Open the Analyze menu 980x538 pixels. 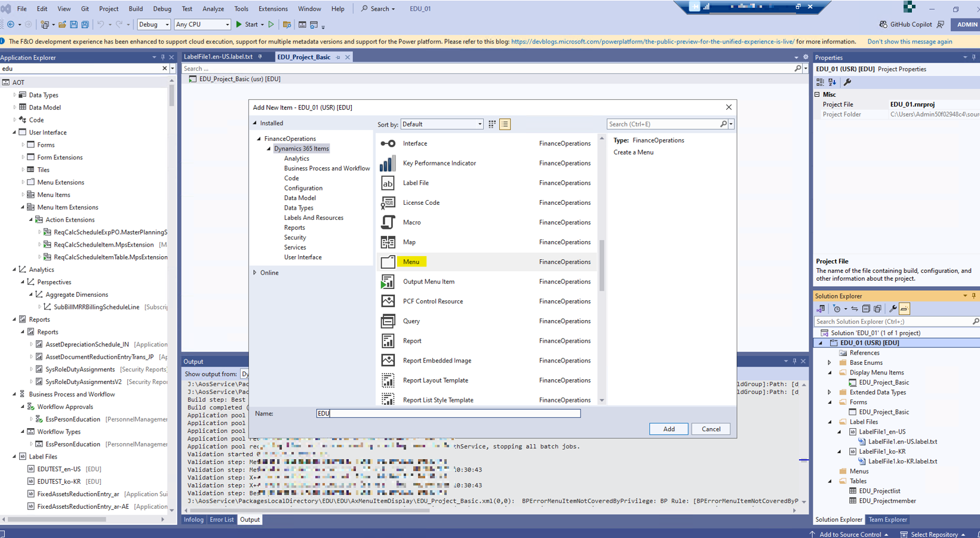pos(213,8)
